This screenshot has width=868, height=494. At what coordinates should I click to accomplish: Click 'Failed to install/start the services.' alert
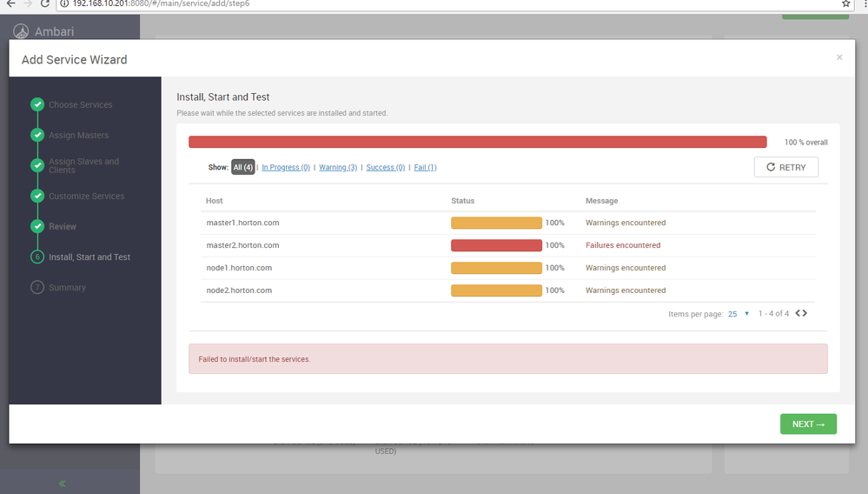[x=508, y=359]
